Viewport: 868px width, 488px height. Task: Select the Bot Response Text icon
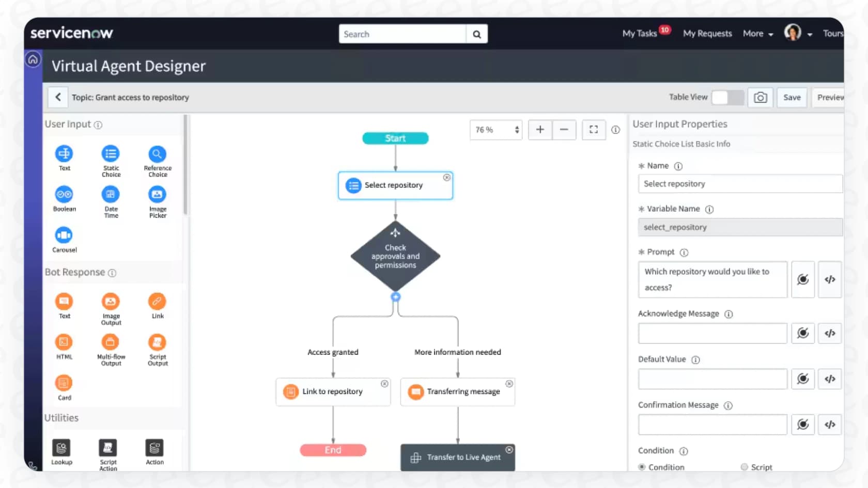pos(64,301)
